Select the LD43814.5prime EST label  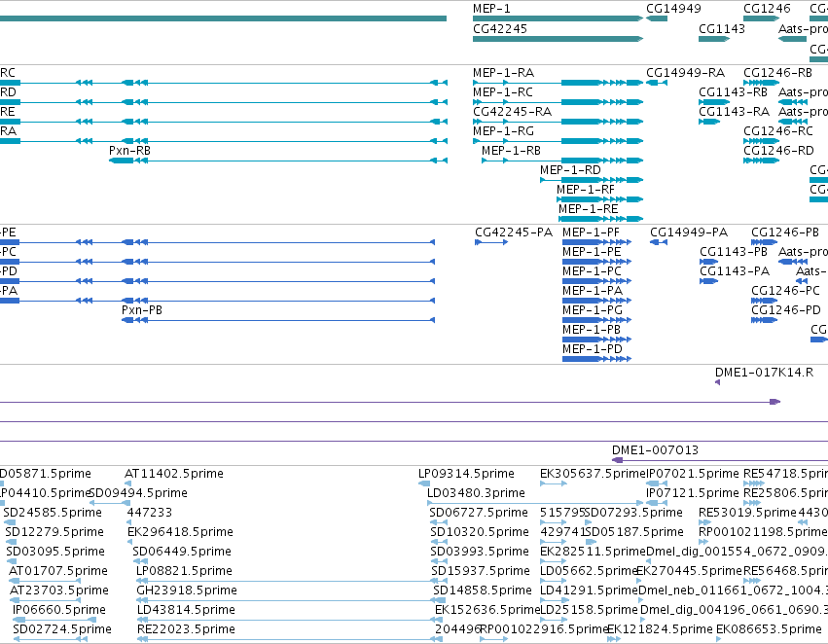(186, 610)
